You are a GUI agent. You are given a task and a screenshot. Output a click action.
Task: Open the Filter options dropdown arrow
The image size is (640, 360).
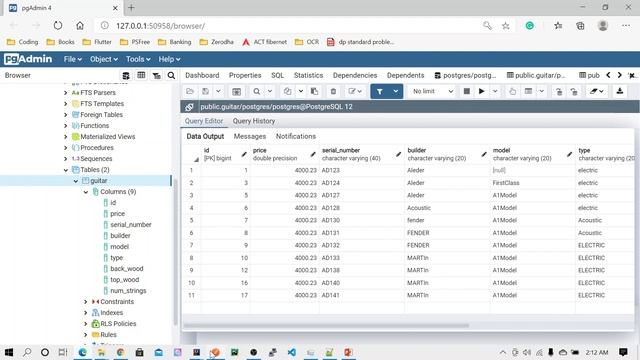click(396, 91)
